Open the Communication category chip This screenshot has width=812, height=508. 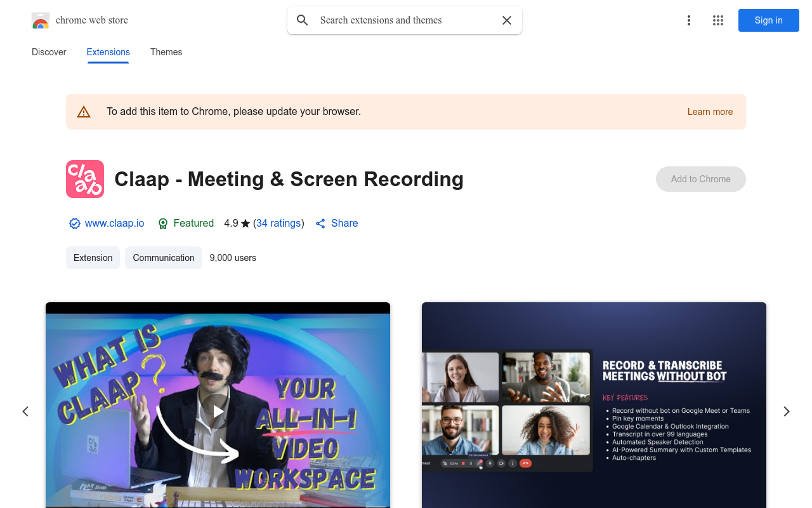click(164, 258)
